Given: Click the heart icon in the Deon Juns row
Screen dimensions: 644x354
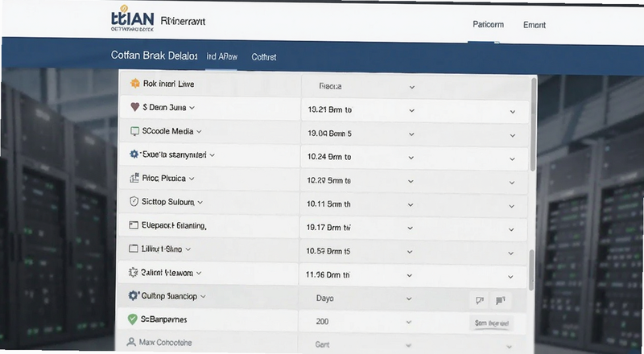Looking at the screenshot, I should pyautogui.click(x=134, y=107).
